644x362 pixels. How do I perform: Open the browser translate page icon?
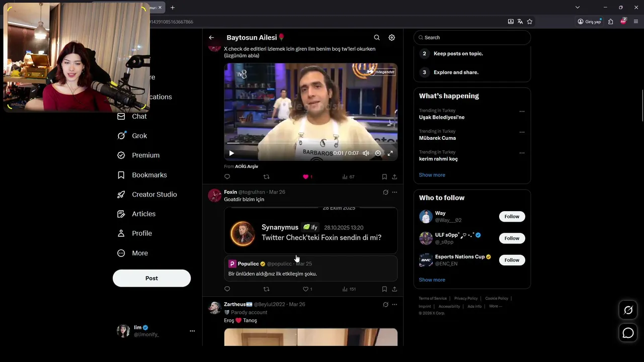tap(520, 22)
